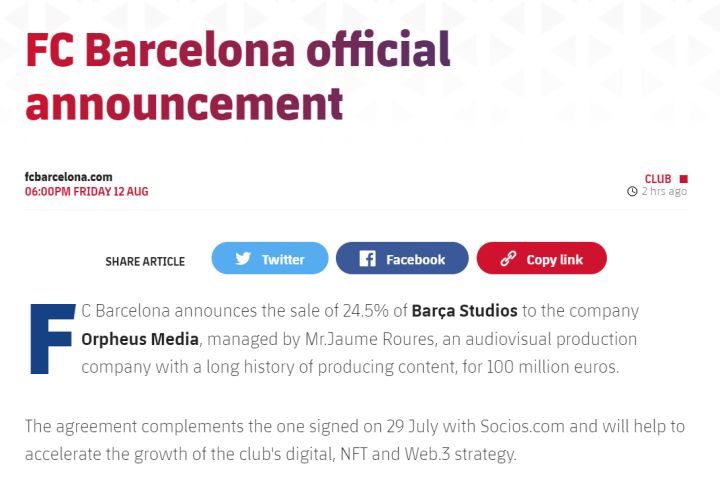Click the SHARE ARTICLE label
Image resolution: width=720 pixels, height=495 pixels.
click(145, 261)
